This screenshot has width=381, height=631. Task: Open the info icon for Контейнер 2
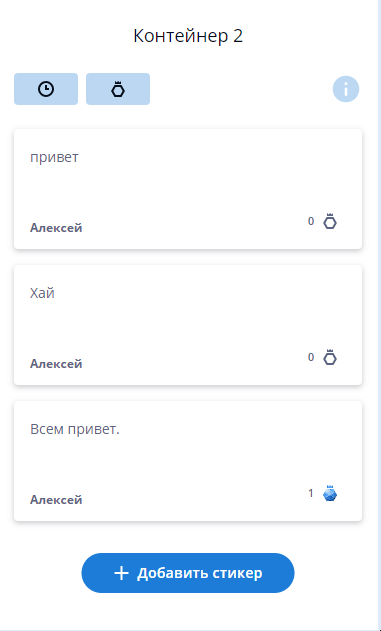click(x=346, y=89)
